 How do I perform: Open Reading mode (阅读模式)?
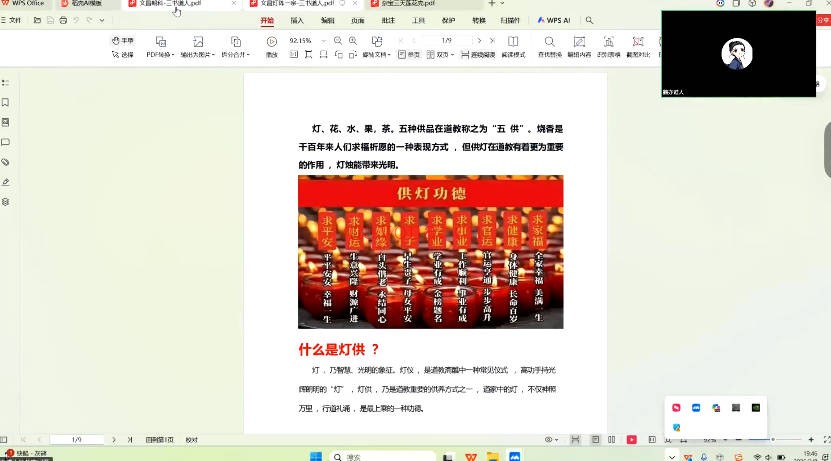point(513,46)
